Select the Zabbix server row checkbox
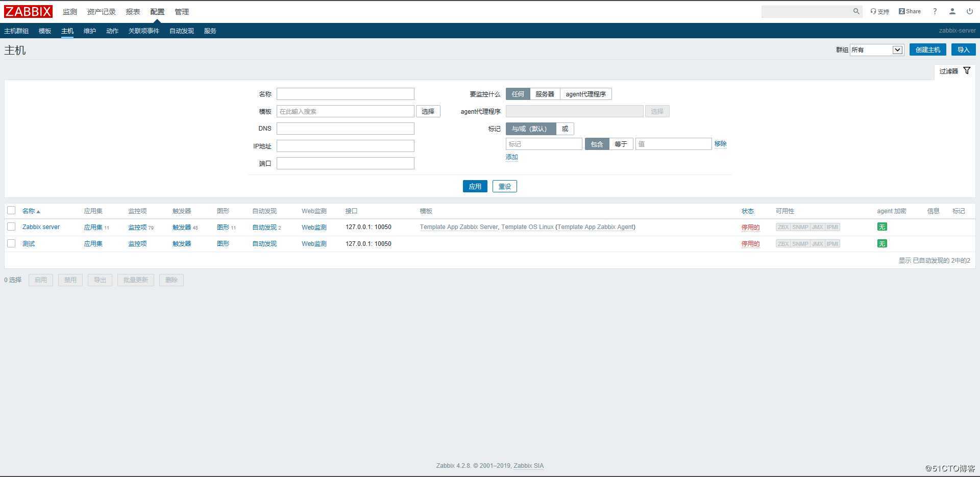 pyautogui.click(x=11, y=227)
